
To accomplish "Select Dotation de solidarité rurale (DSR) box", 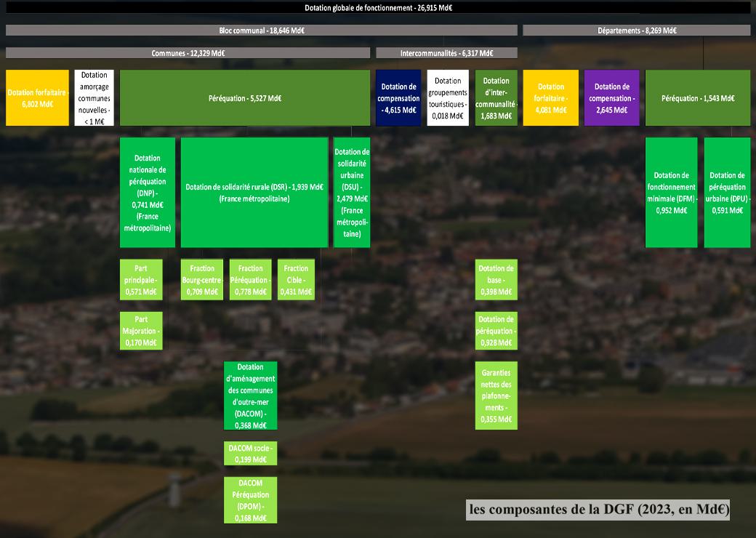I will point(254,193).
